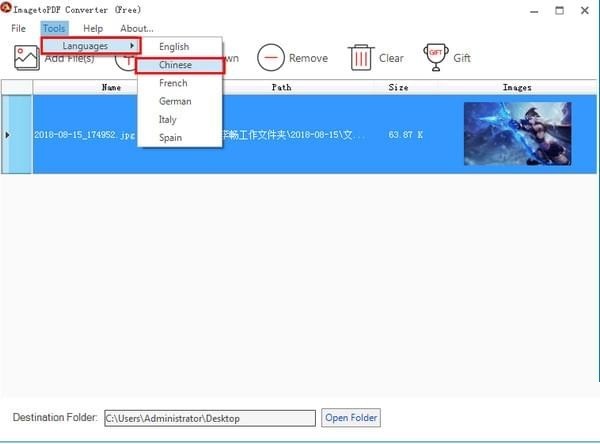Image resolution: width=600 pixels, height=444 pixels.
Task: Click the ImagetoPDF app logo icon
Action: coord(6,8)
